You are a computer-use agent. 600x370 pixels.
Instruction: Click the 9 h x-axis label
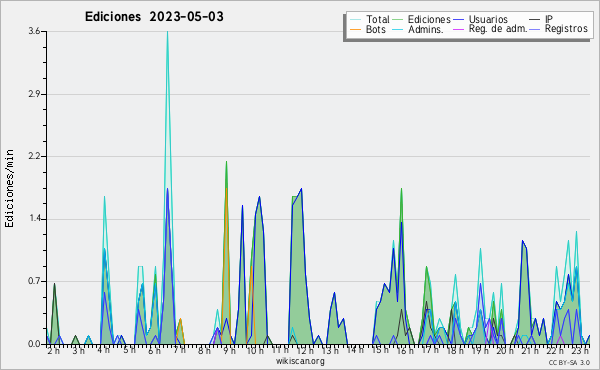pyautogui.click(x=230, y=350)
